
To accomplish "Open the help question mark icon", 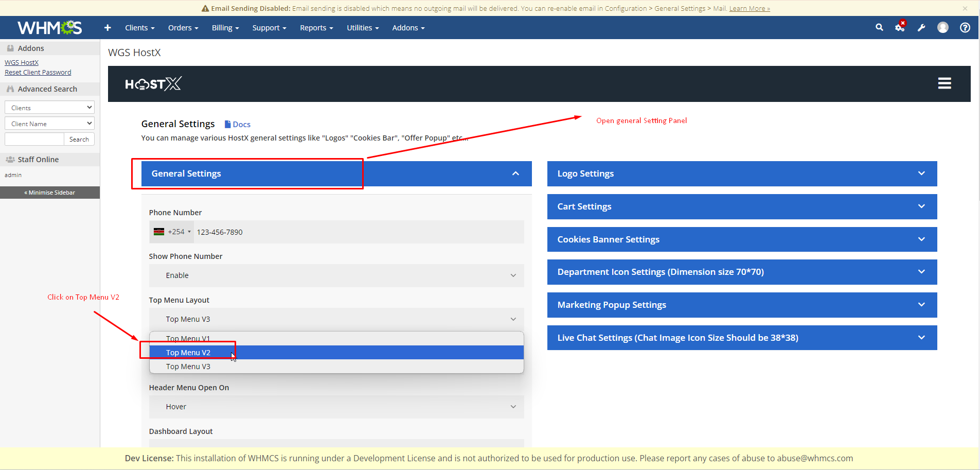I will [965, 28].
